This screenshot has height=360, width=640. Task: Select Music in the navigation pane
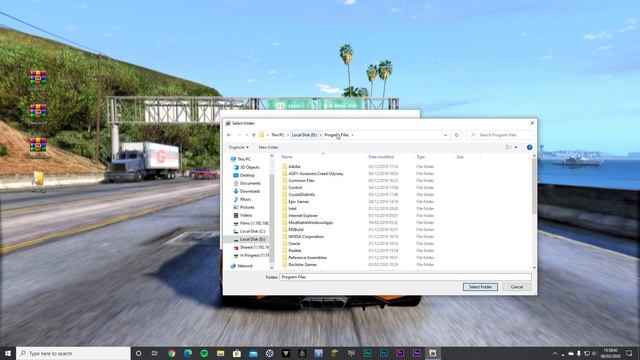coord(242,199)
